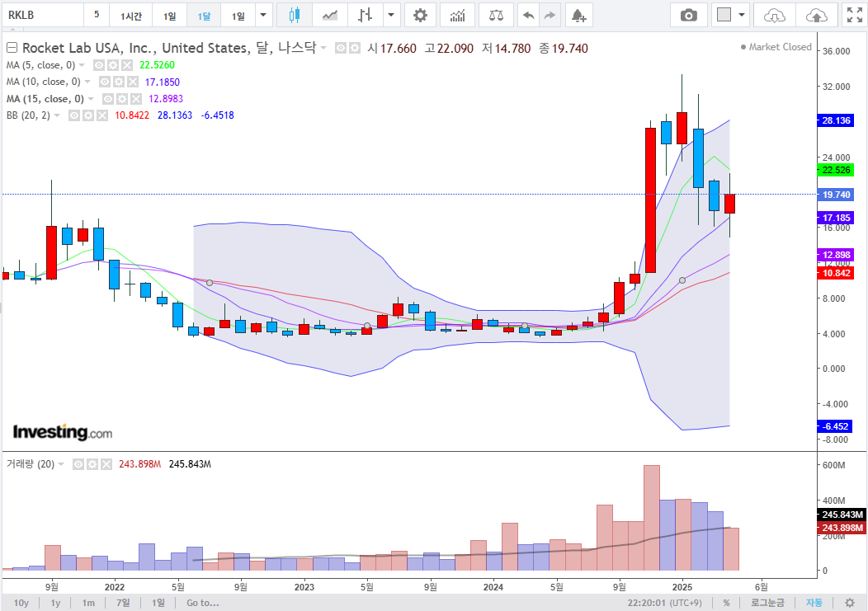Open the layout square dropdown arrow
This screenshot has width=868, height=611.
coord(742,15)
